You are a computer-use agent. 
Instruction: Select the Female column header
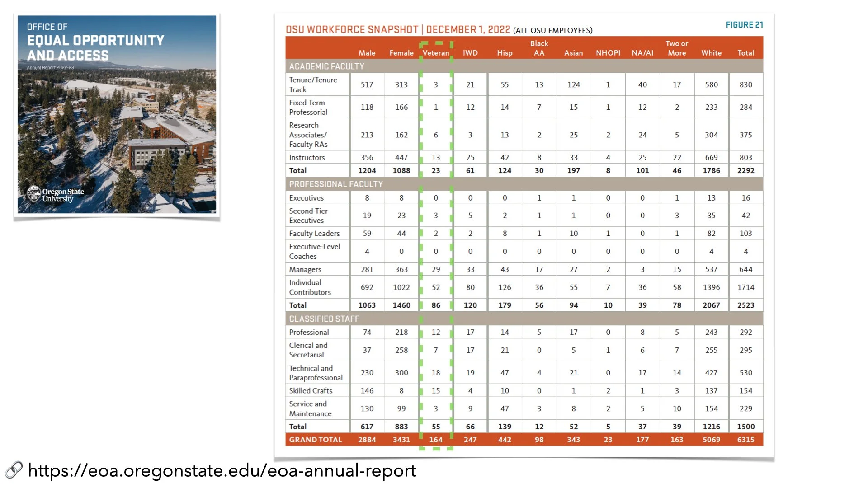tap(401, 53)
